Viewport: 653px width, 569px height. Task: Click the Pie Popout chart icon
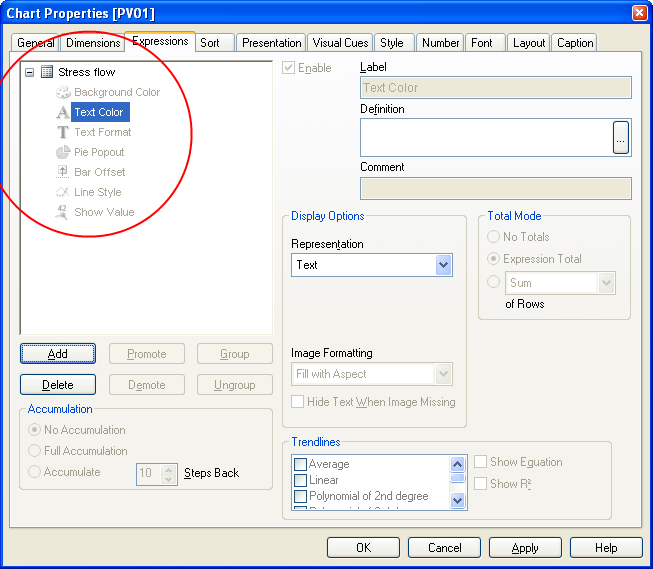tap(63, 152)
